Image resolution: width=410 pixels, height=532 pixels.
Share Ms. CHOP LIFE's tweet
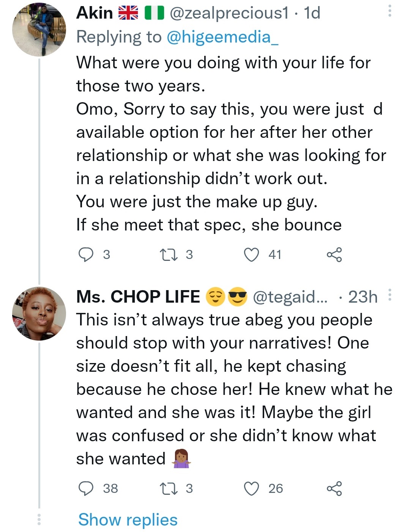click(x=334, y=488)
